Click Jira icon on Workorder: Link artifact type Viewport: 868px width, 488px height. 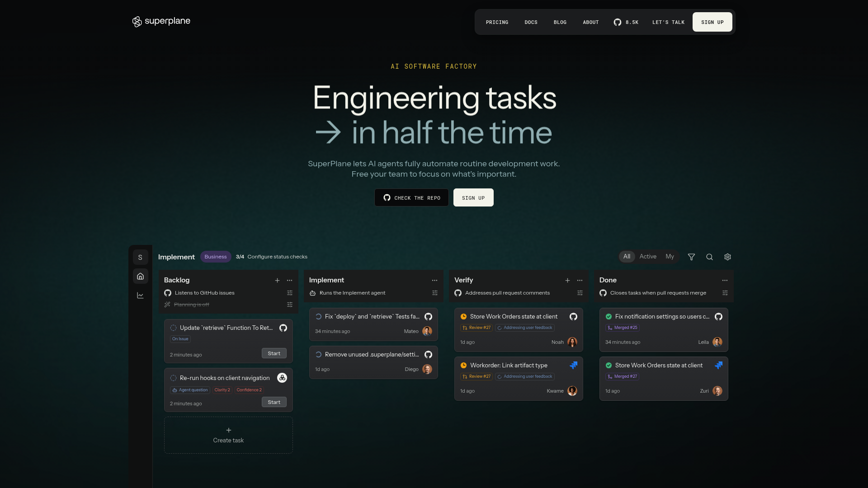[x=573, y=365]
